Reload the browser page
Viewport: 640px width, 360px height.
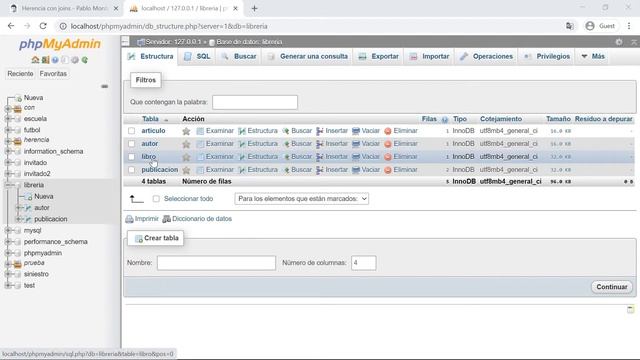(x=43, y=26)
